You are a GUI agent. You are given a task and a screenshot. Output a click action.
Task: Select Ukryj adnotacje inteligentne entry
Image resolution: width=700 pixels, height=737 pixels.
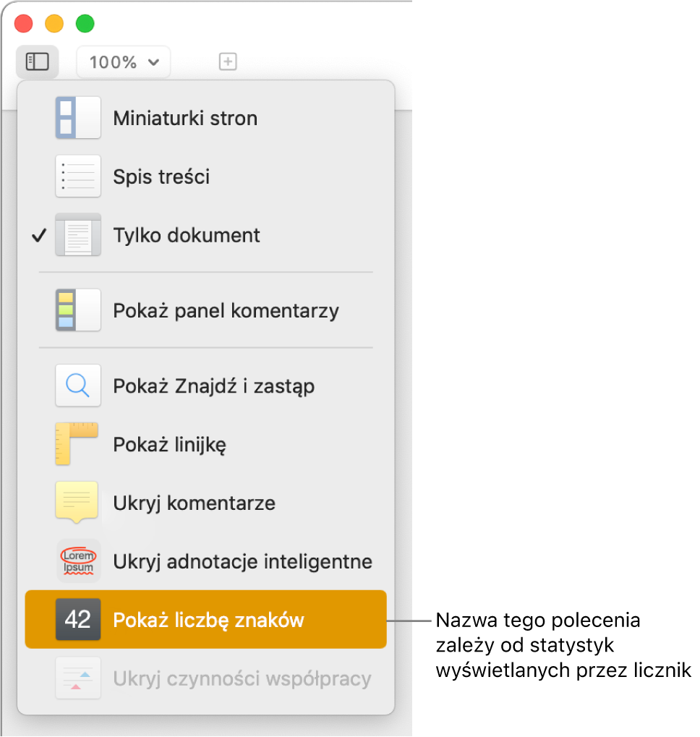coord(242,561)
